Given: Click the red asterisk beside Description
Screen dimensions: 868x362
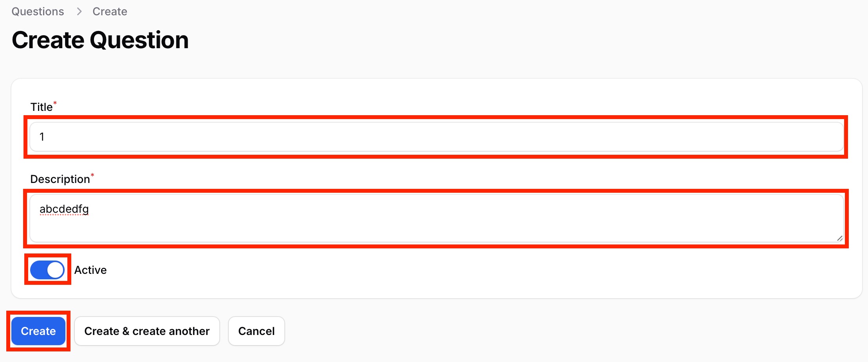Looking at the screenshot, I should pyautogui.click(x=92, y=176).
